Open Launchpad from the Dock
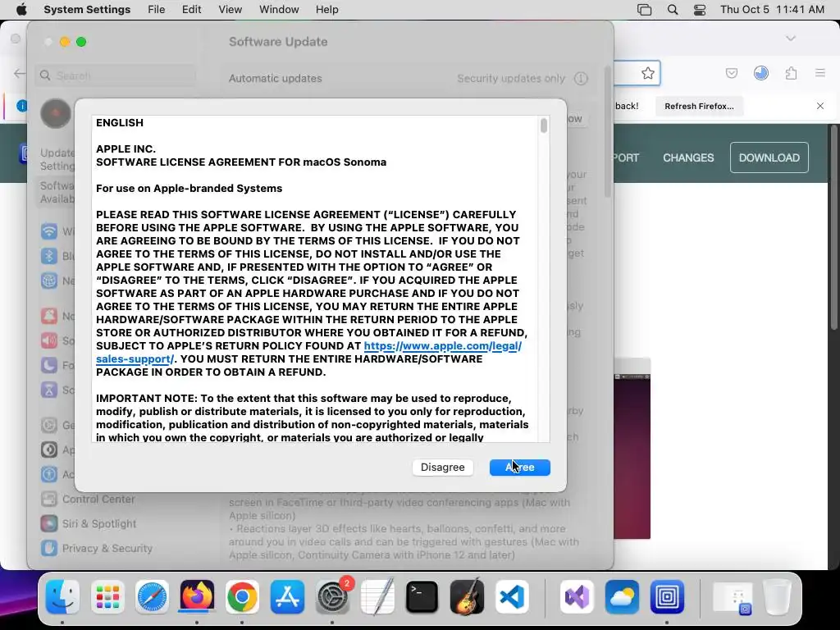840x630 pixels. (107, 597)
